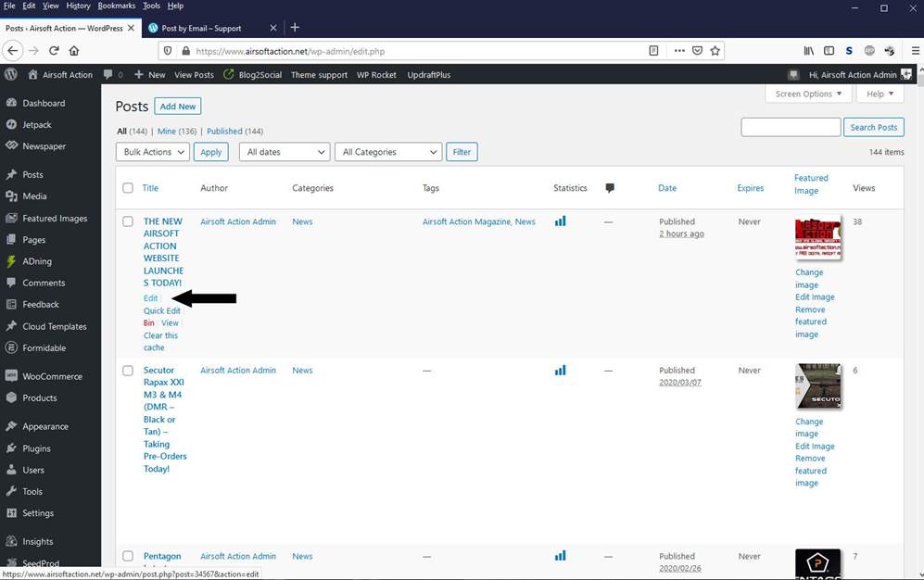Open Tools section in sidebar

click(32, 492)
